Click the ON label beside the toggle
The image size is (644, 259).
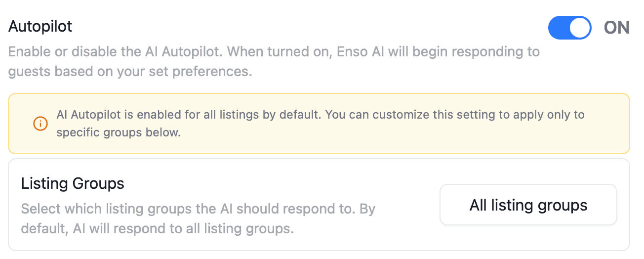(x=617, y=28)
